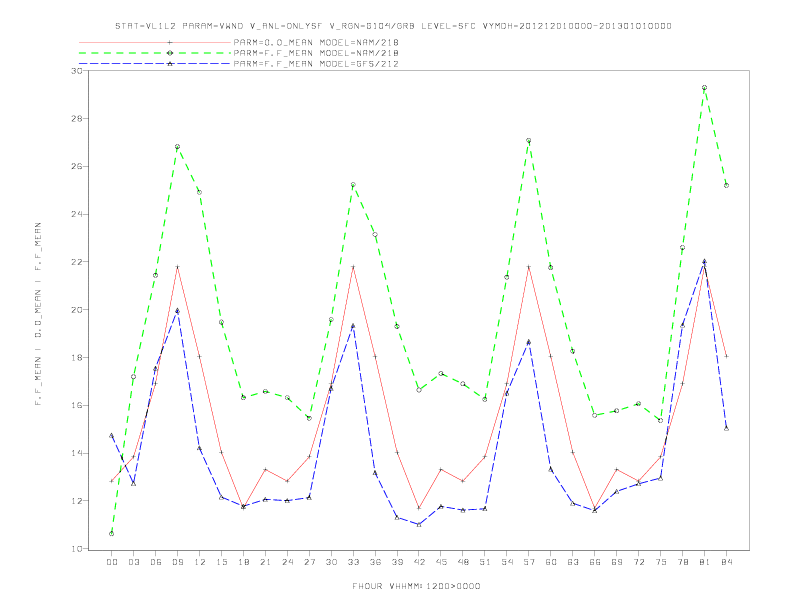Image resolution: width=792 pixels, height=612 pixels.
Task: Click the vertical Y-axis label F.F_MEAN | O.O_MEAN
Action: [38, 314]
